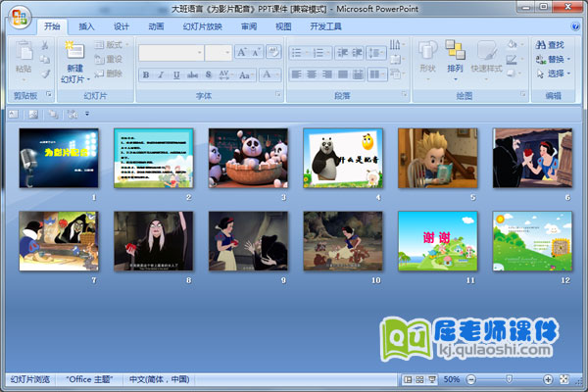This screenshot has width=588, height=392.
Task: Switch to Normal view in status bar
Action: (408, 379)
